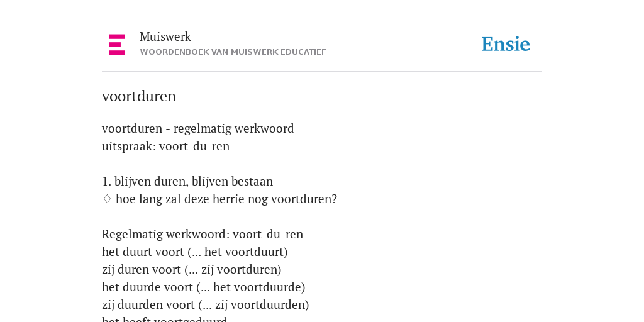Screen dimensions: 644x322
Task: Click the conjugation 'zij duren voort'
Action: (x=142, y=269)
